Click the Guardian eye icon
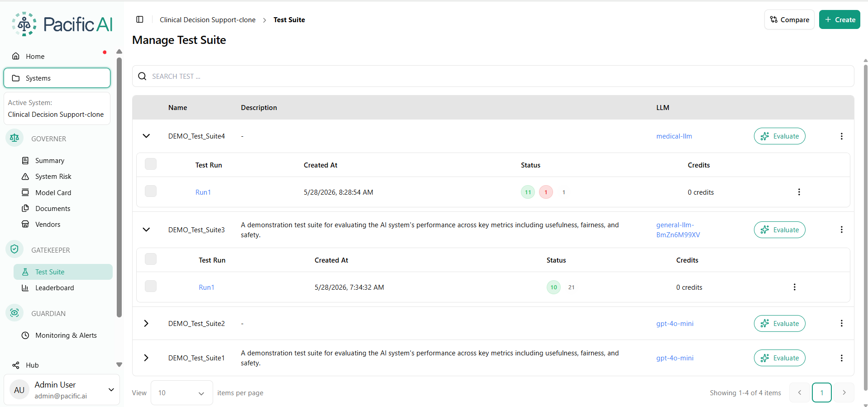This screenshot has height=407, width=868. [14, 313]
